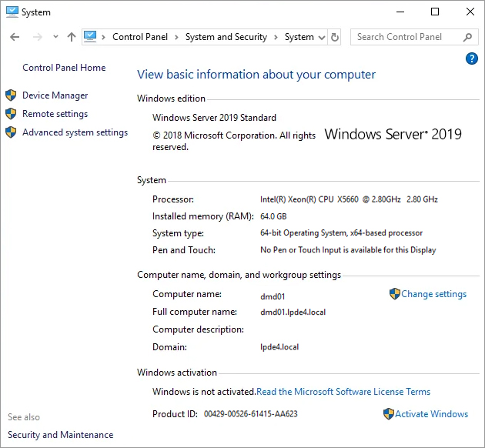
Task: Click the search magnifier icon
Action: point(467,37)
